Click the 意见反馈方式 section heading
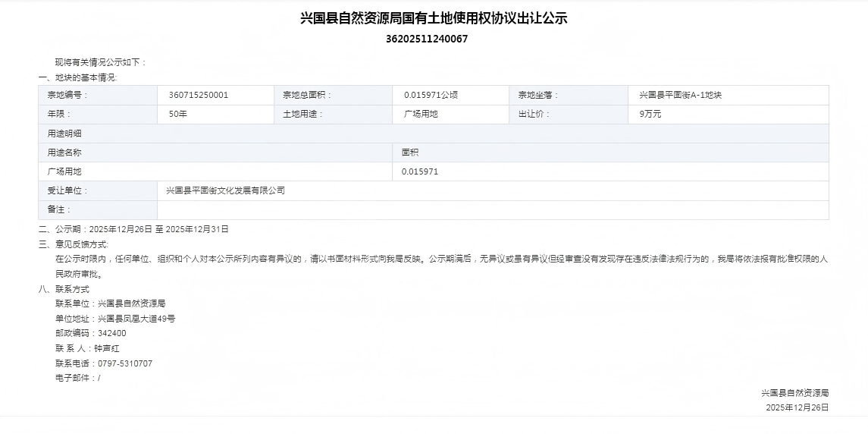 tap(74, 244)
